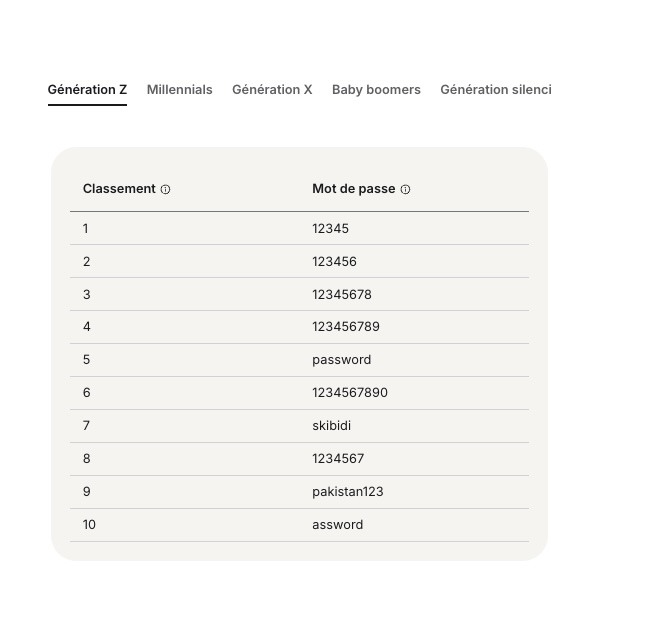
Task: Select the "12345678" password entry
Action: tap(341, 295)
